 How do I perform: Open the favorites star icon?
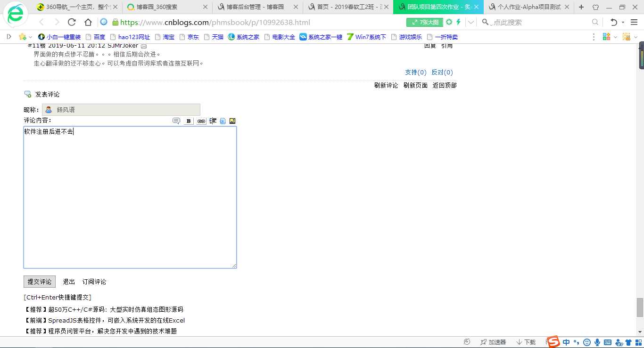pos(22,37)
